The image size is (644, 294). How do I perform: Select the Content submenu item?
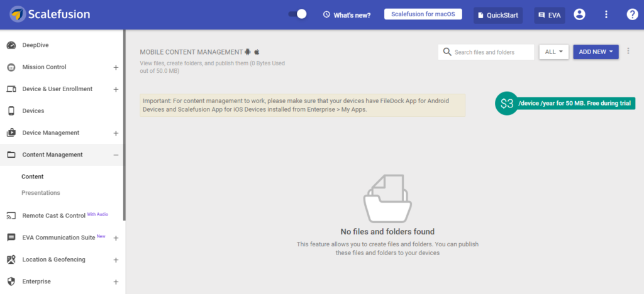[33, 177]
